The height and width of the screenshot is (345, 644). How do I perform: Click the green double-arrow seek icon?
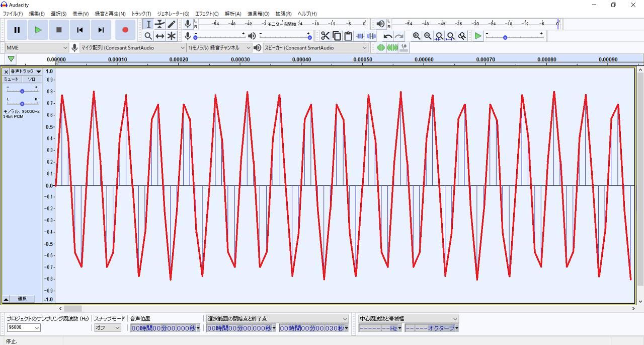coord(392,47)
